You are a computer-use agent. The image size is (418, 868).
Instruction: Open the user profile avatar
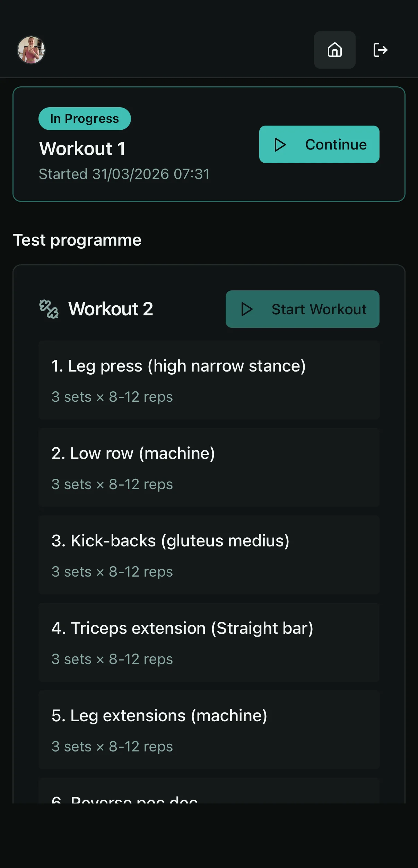(31, 50)
